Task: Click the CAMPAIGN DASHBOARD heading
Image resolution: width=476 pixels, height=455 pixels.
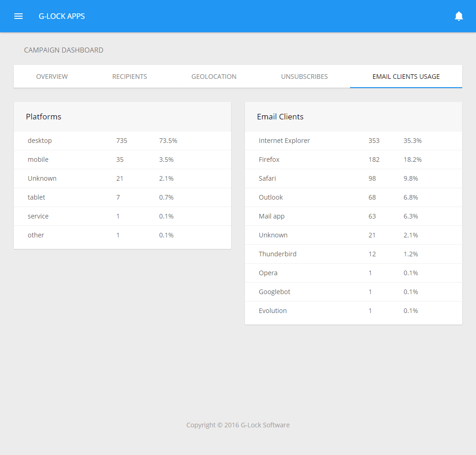Action: pos(64,50)
